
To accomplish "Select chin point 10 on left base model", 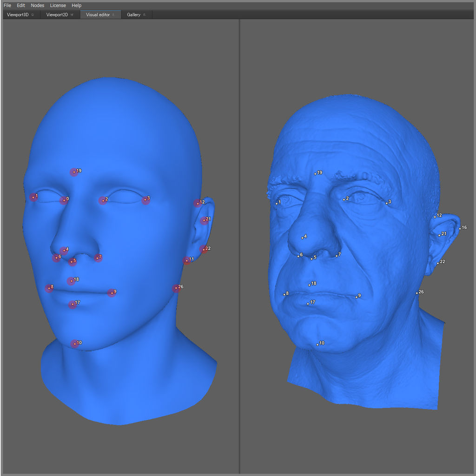I will tap(74, 344).
